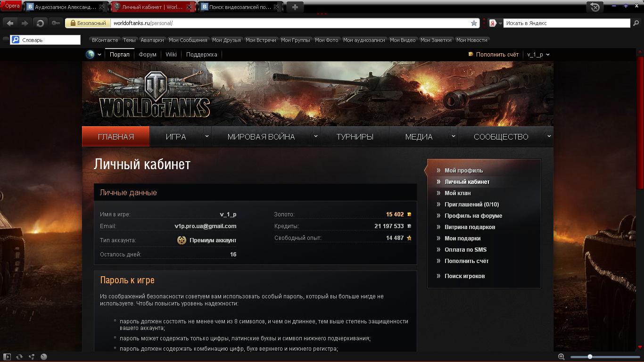The height and width of the screenshot is (362, 644).
Task: Open the Поддержка link
Action: [202, 55]
